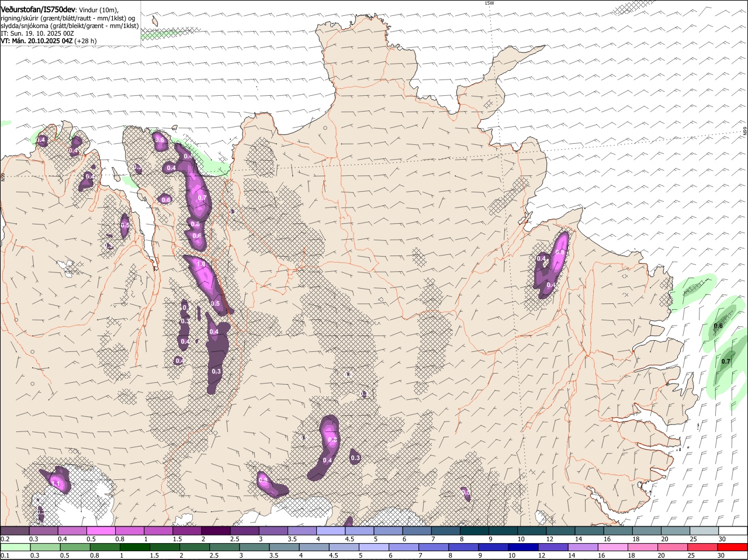The height and width of the screenshot is (560, 748).
Task: Click the '2.8' snowfall value in the east
Action: click(x=560, y=252)
